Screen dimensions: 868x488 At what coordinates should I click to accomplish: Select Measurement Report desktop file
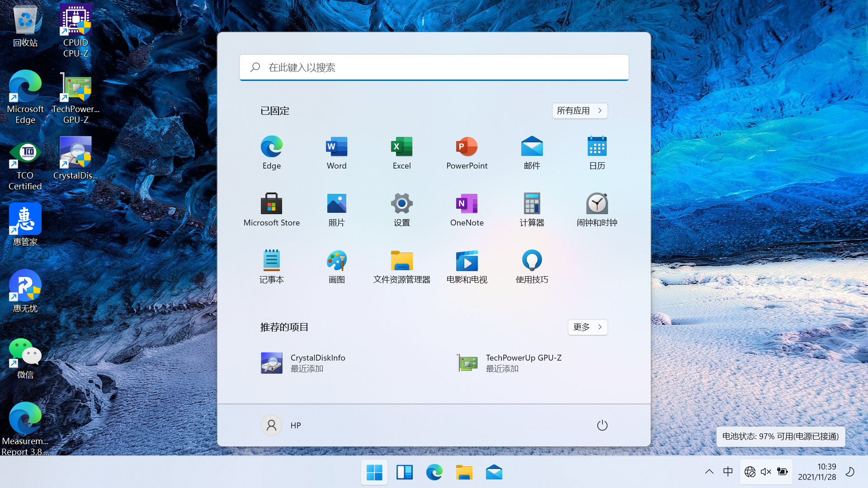pos(25,429)
